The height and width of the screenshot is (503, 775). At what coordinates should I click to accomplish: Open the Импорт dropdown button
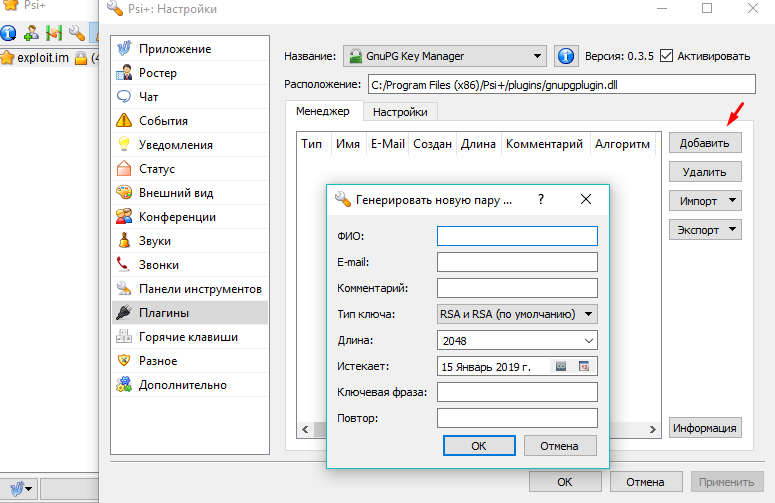[x=705, y=201]
